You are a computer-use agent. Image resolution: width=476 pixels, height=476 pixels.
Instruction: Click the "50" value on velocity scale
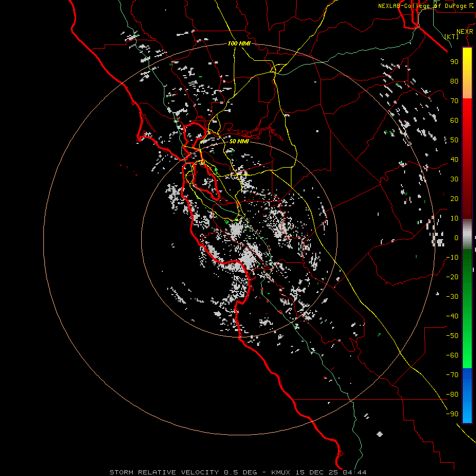click(454, 140)
